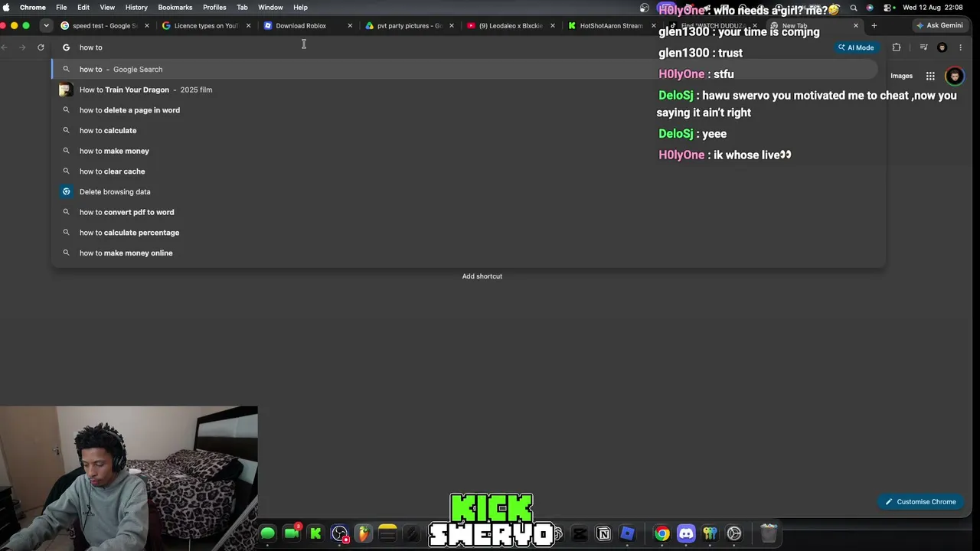Viewport: 980px width, 551px height.
Task: Open the Edit menu
Action: point(83,8)
